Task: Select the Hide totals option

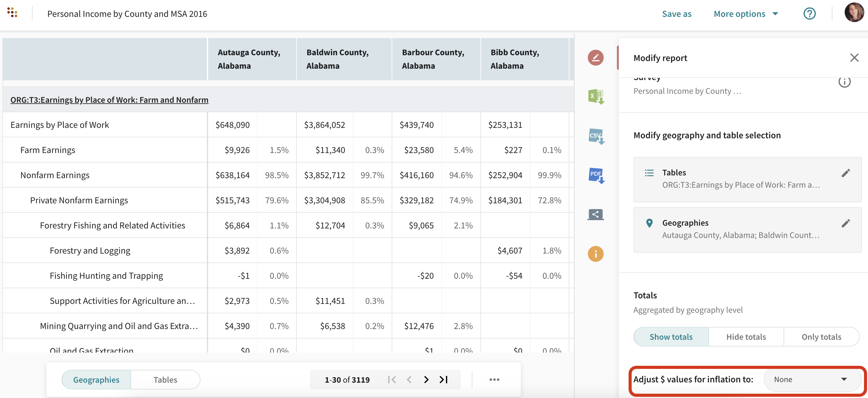Action: (746, 337)
